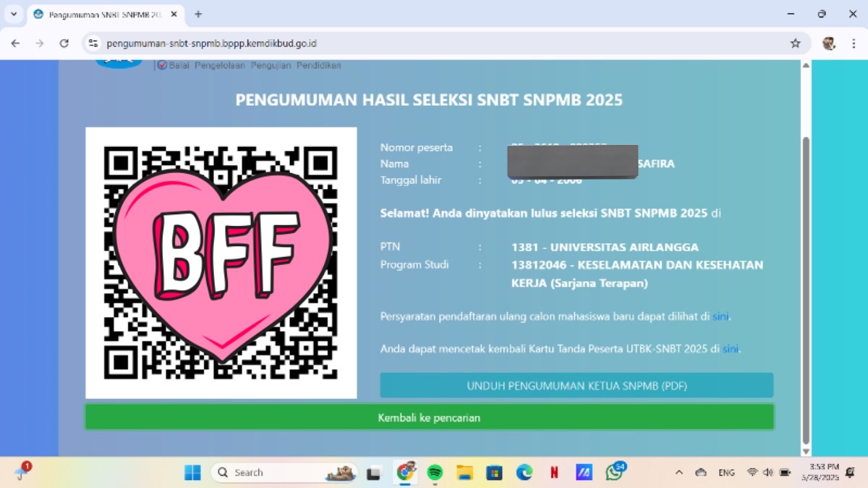The height and width of the screenshot is (488, 868).
Task: Launch WhatsApp from the taskbar
Action: click(x=614, y=472)
